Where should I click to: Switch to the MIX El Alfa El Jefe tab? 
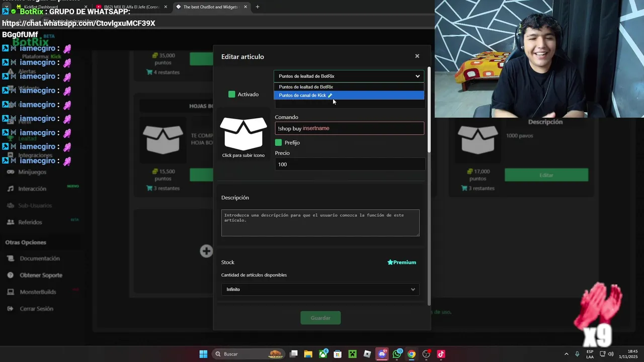point(132,7)
